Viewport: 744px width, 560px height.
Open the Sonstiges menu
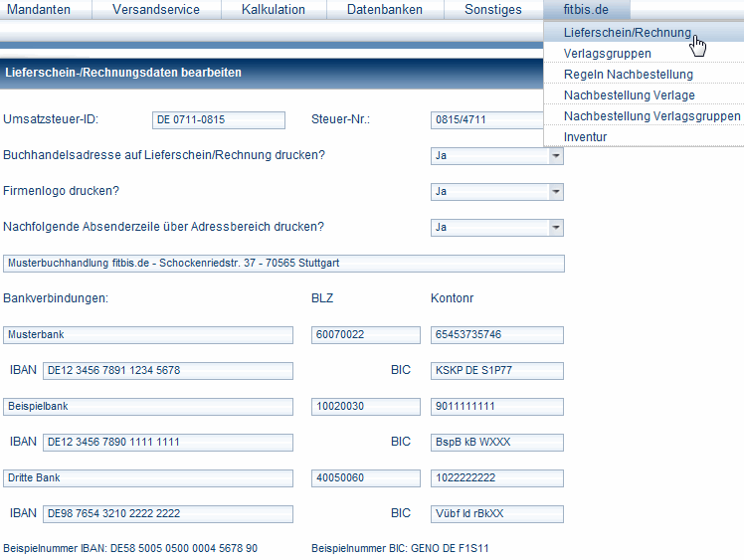point(492,10)
